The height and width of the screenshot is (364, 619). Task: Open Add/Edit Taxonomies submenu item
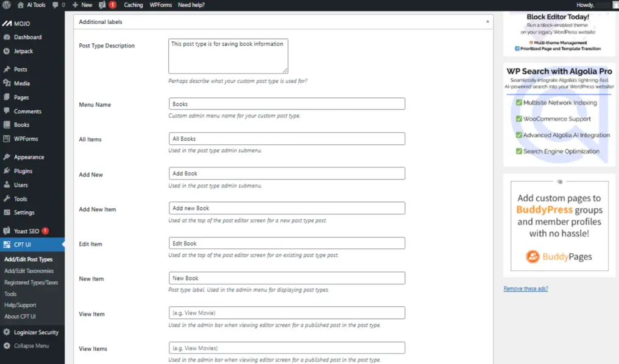click(29, 271)
